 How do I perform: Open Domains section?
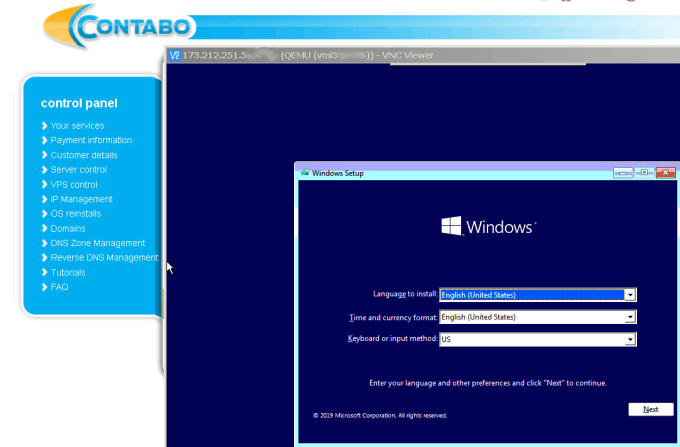68,228
